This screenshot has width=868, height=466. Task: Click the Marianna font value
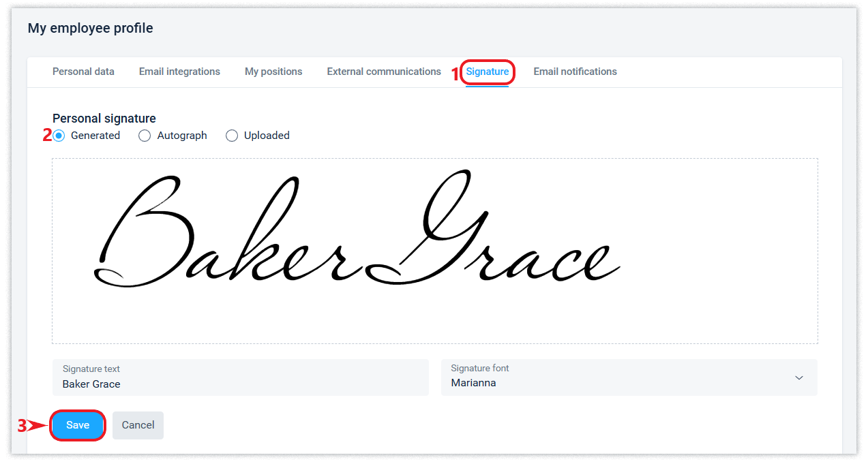(x=473, y=383)
